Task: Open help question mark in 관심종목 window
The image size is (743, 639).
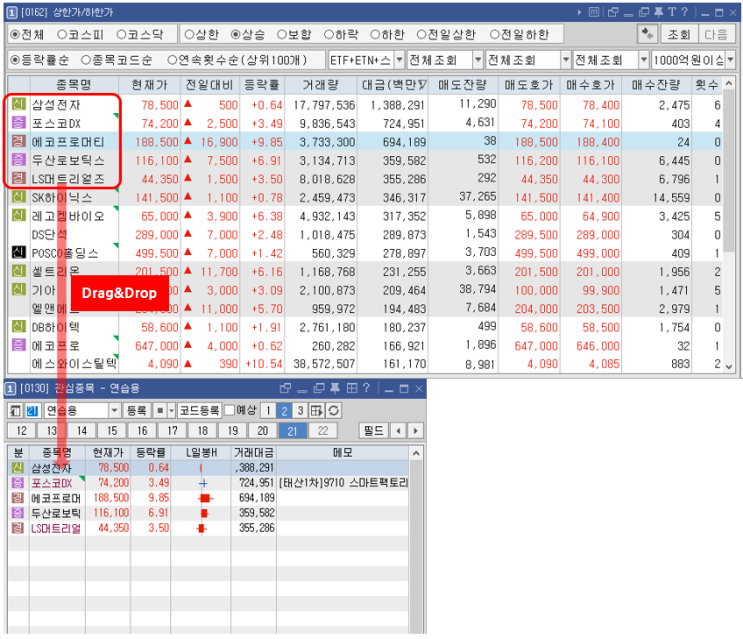Action: [x=366, y=388]
